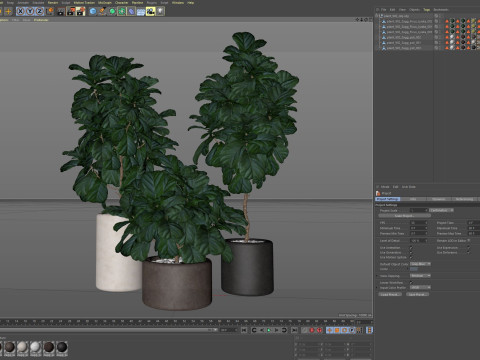Click the blue Cube primitive icon
This screenshot has height=360, width=480.
[93, 11]
